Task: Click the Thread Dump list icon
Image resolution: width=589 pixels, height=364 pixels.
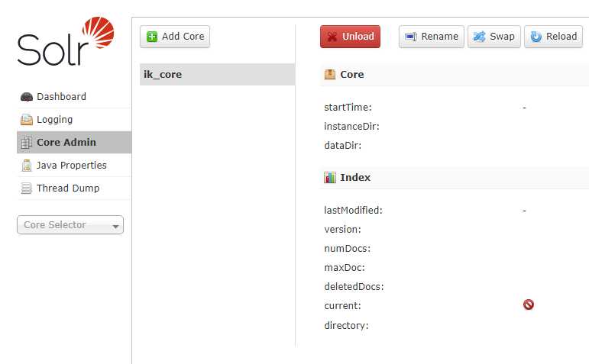Action: click(x=26, y=188)
